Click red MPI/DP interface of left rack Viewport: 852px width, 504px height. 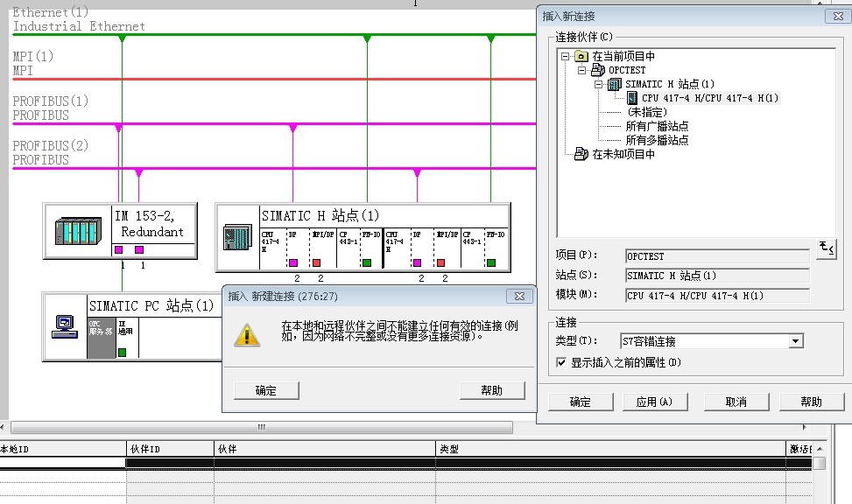click(316, 262)
